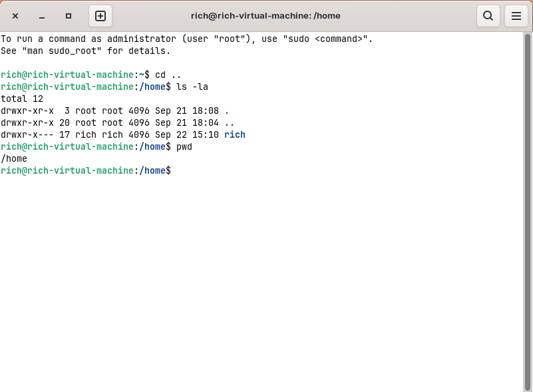
Task: Click the maximize window icon
Action: (67, 15)
